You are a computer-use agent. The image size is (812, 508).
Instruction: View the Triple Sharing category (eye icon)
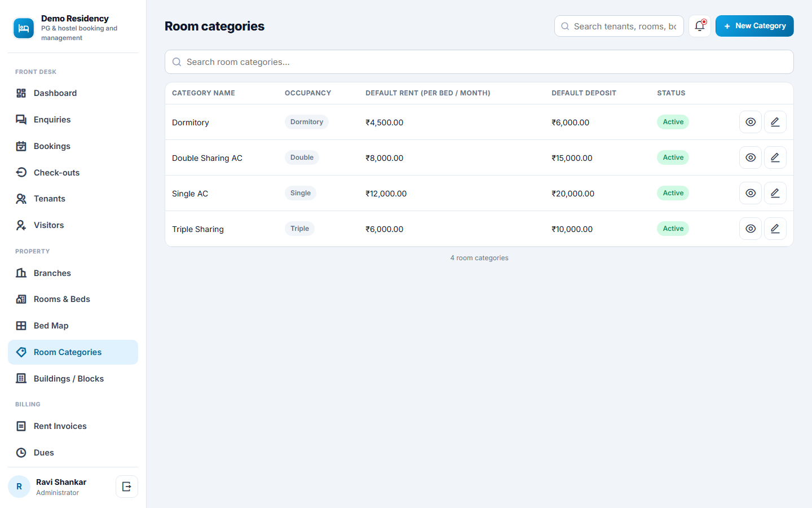tap(751, 229)
